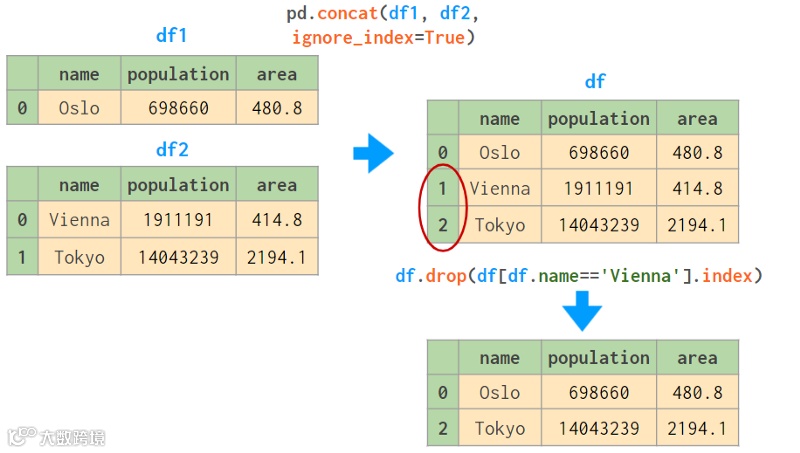The image size is (800, 453).
Task: Click the 'pd.concat(df1, df2,' code line
Action: pyautogui.click(x=383, y=13)
